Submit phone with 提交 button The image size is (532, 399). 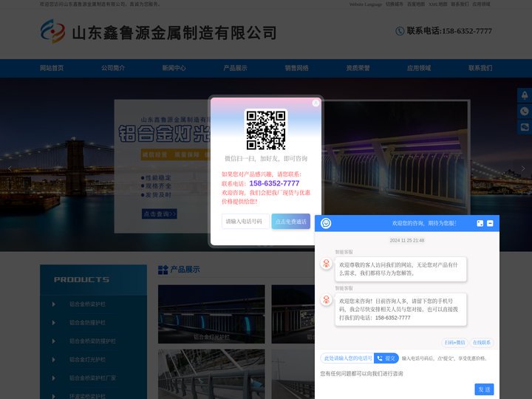pyautogui.click(x=386, y=358)
